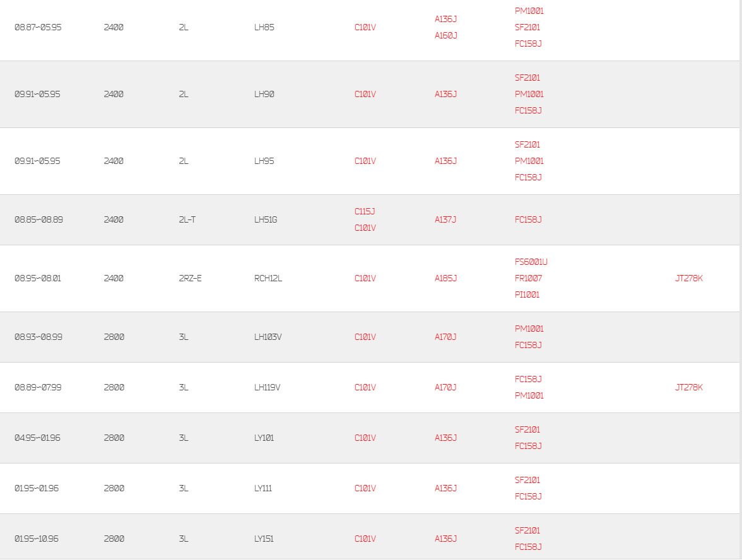The image size is (742, 560).
Task: Click the vertical scrollbar on right edge
Action: coord(741,280)
